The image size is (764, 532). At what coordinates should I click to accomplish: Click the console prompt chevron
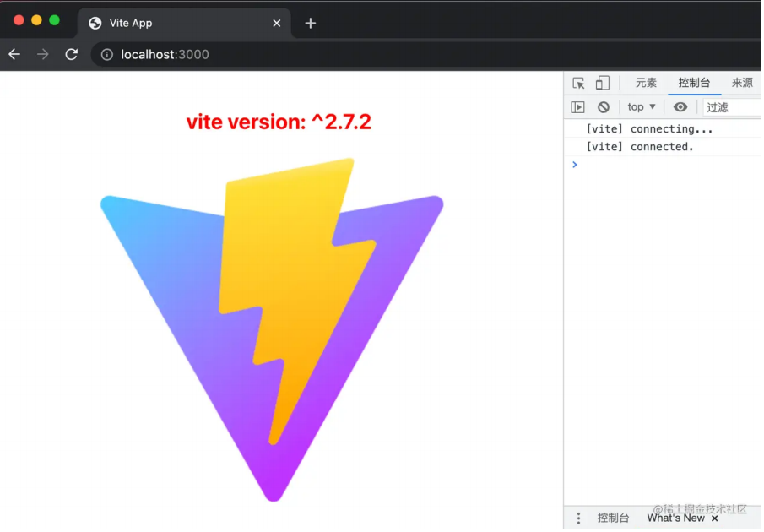575,165
